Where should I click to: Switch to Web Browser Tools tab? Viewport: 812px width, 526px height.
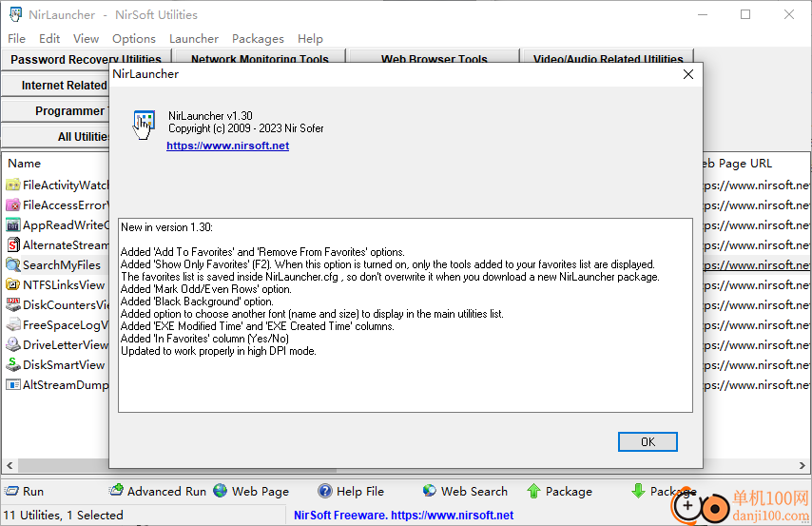coord(434,58)
